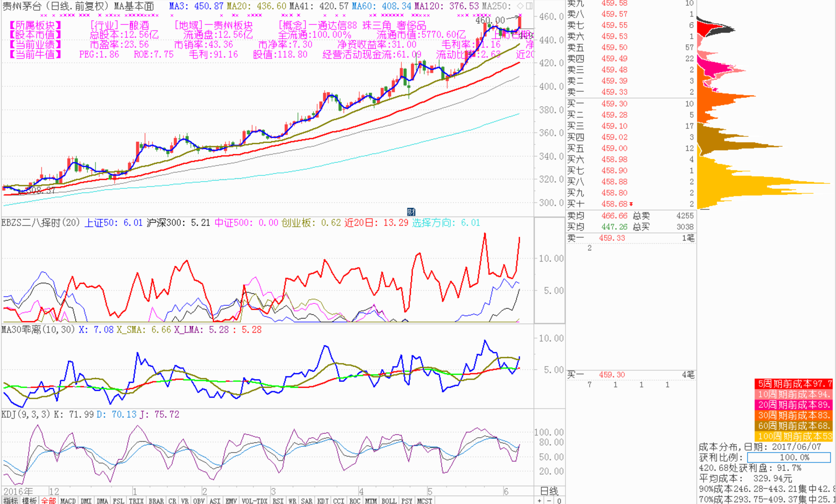Switch to the WR indicator
Image resolution: width=836 pixels, height=504 pixels.
(x=292, y=501)
